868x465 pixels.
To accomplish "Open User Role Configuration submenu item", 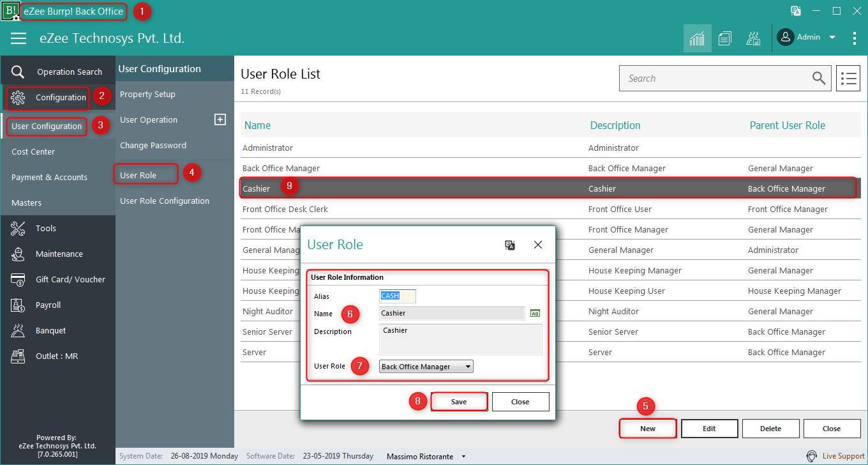I will pyautogui.click(x=165, y=201).
